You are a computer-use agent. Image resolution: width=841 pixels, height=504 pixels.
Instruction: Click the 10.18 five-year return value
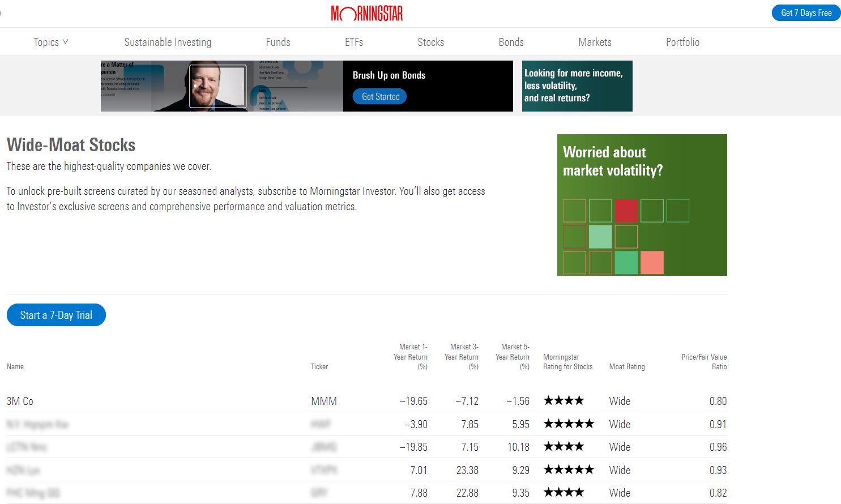518,447
